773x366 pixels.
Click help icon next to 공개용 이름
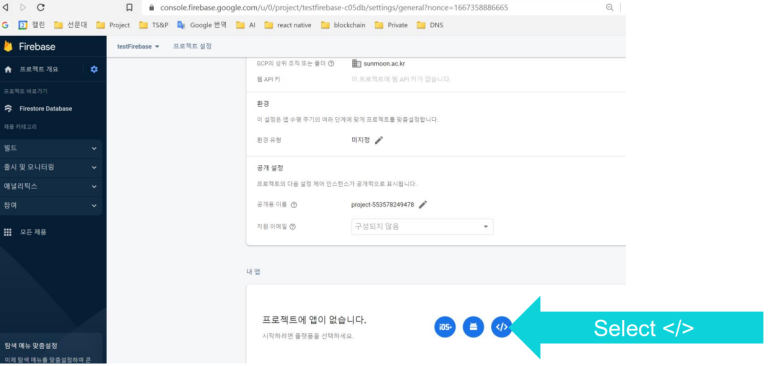[294, 205]
